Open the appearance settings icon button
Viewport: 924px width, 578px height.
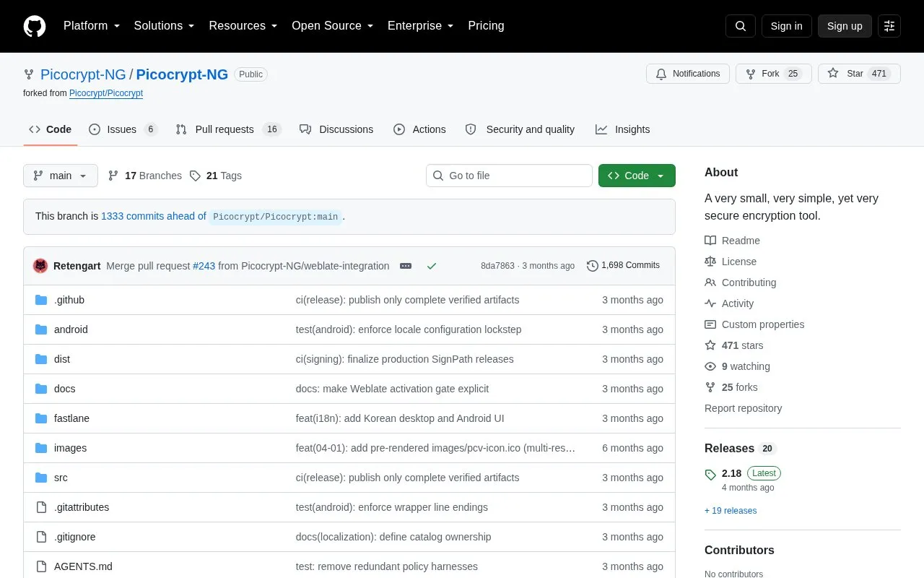(889, 26)
